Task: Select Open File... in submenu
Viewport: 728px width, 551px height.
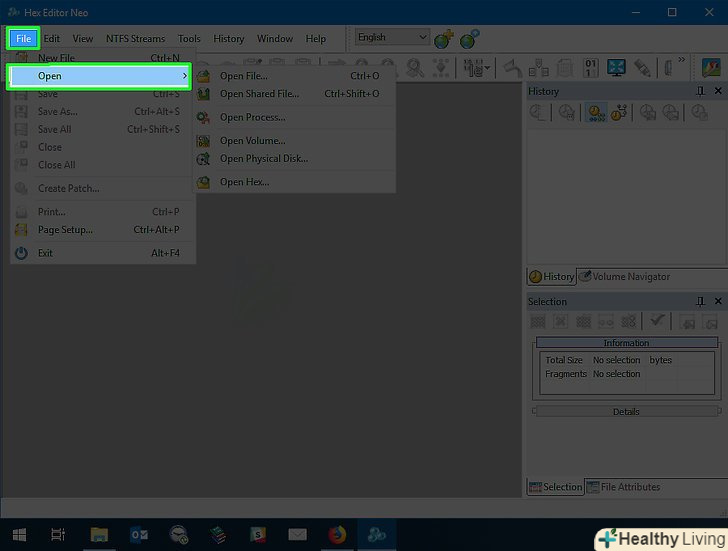Action: [294, 76]
